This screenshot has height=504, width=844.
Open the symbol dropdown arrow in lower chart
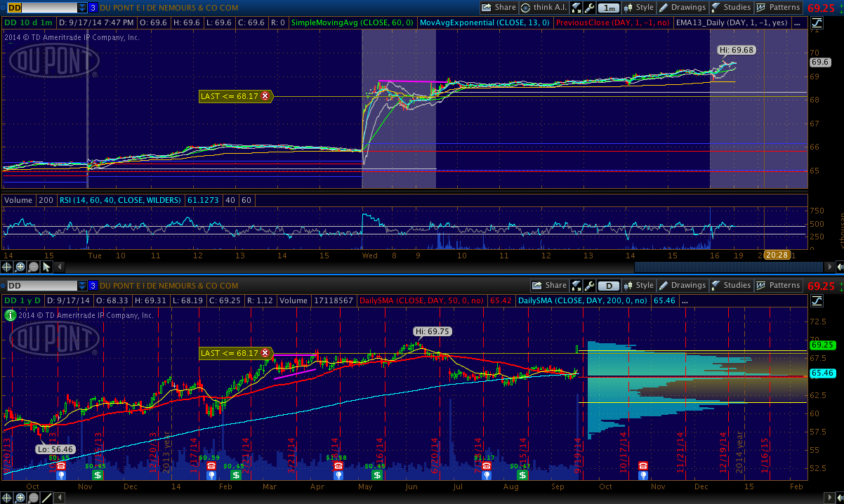click(83, 286)
